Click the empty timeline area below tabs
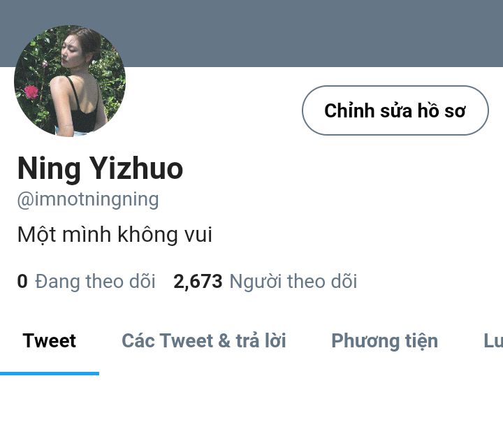This screenshot has width=503, height=448. [251, 412]
